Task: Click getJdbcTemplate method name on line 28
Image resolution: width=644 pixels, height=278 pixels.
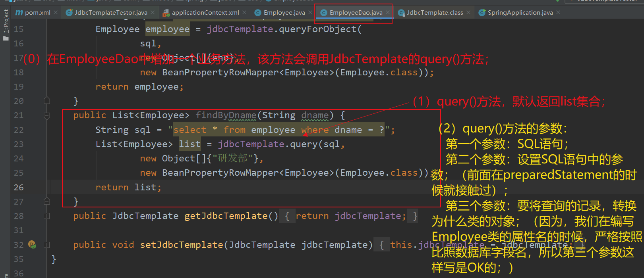Action: pos(226,216)
